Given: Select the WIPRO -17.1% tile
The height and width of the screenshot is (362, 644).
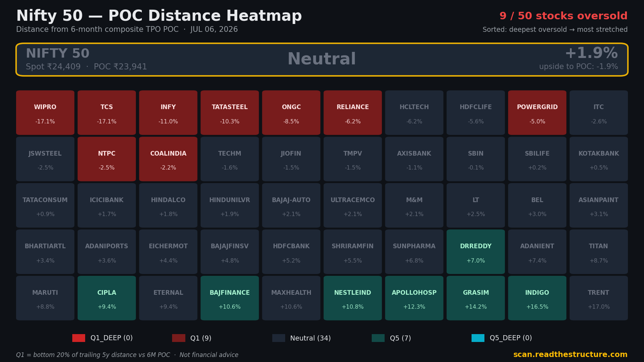Looking at the screenshot, I should [x=45, y=113].
